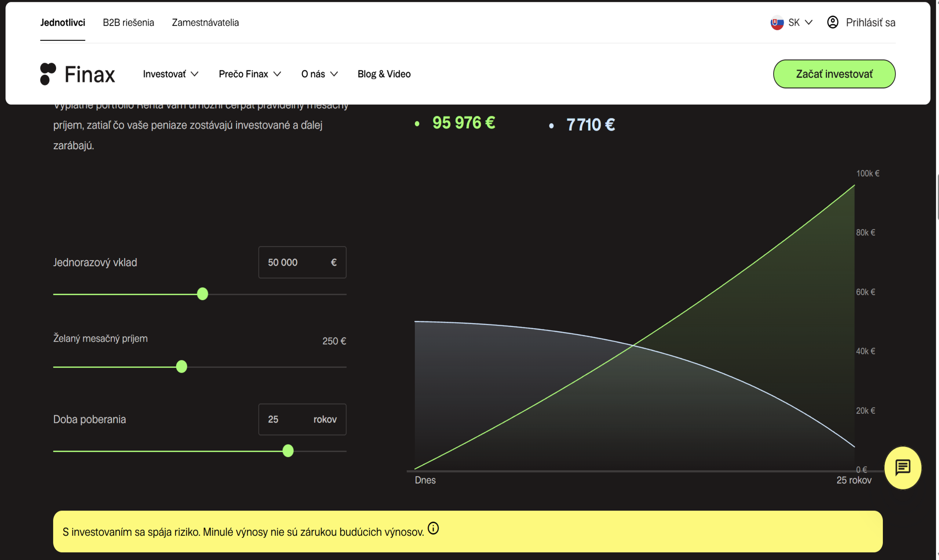Open the Investovať dropdown menu
This screenshot has height=560, width=939.
click(x=171, y=74)
